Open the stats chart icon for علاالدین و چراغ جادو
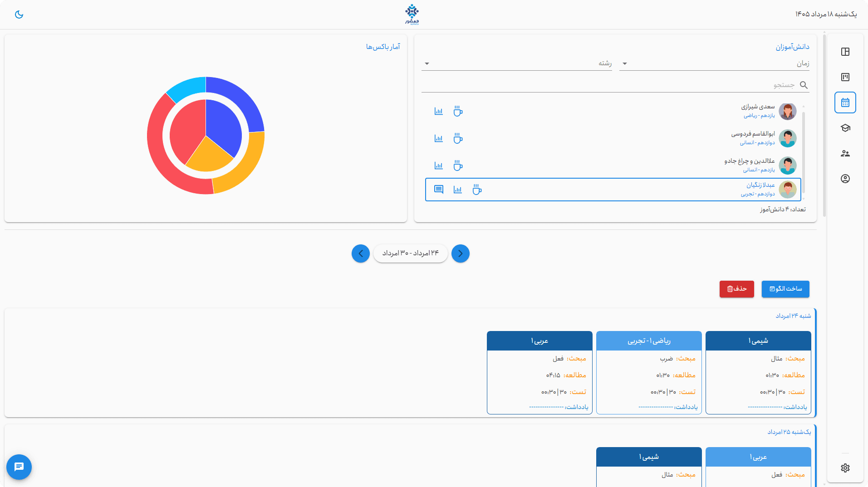 pyautogui.click(x=438, y=166)
